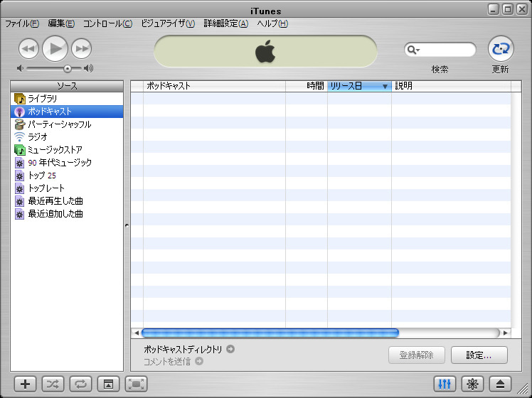Click リリース日 column sort arrow

point(385,87)
